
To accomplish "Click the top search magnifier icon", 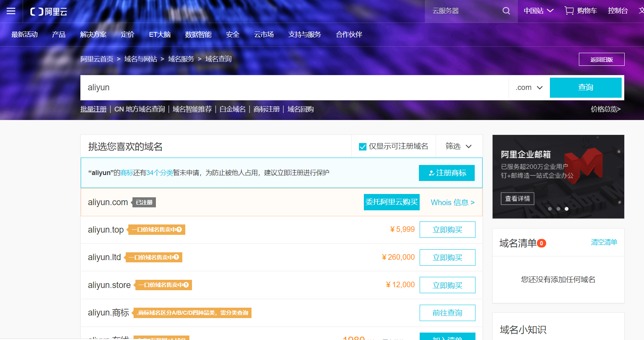I will click(506, 11).
